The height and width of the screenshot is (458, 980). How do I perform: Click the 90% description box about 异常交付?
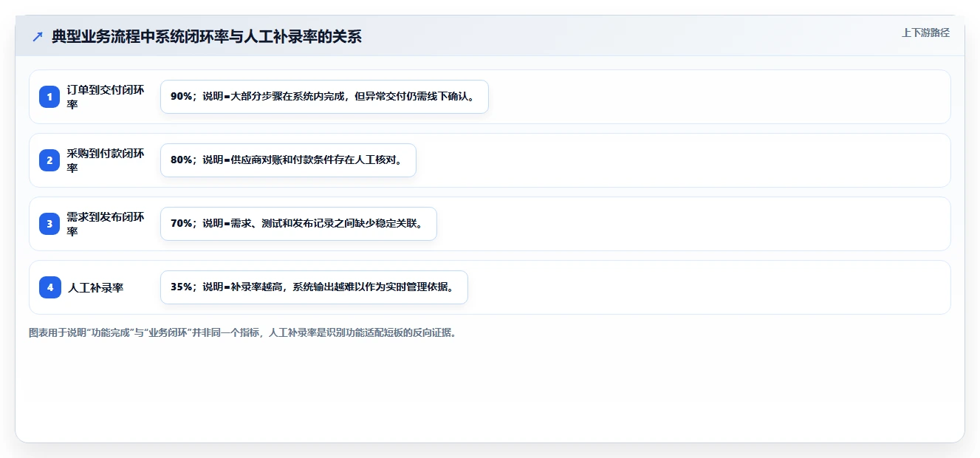point(324,97)
